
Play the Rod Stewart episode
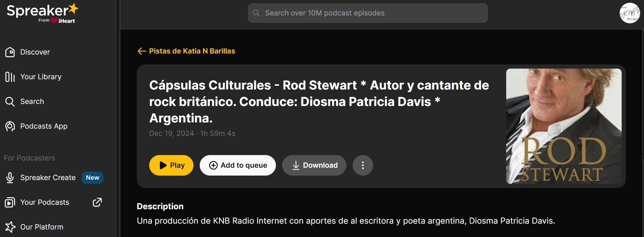[x=171, y=165]
